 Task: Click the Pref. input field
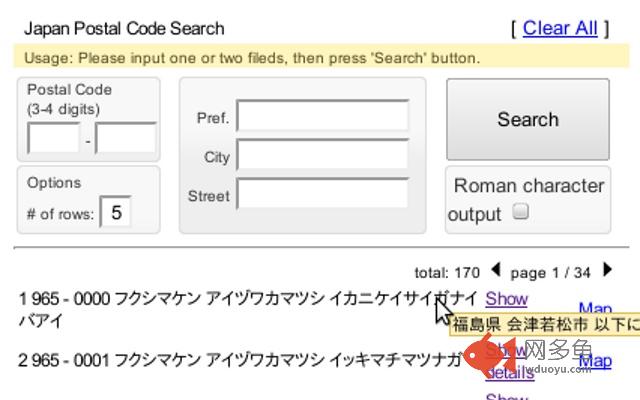[x=322, y=116]
